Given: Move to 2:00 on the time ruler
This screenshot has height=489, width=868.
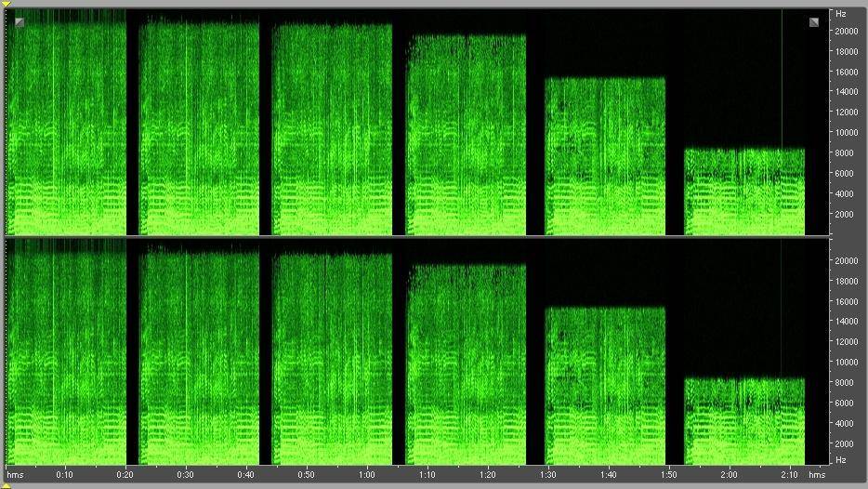Looking at the screenshot, I should [x=730, y=475].
